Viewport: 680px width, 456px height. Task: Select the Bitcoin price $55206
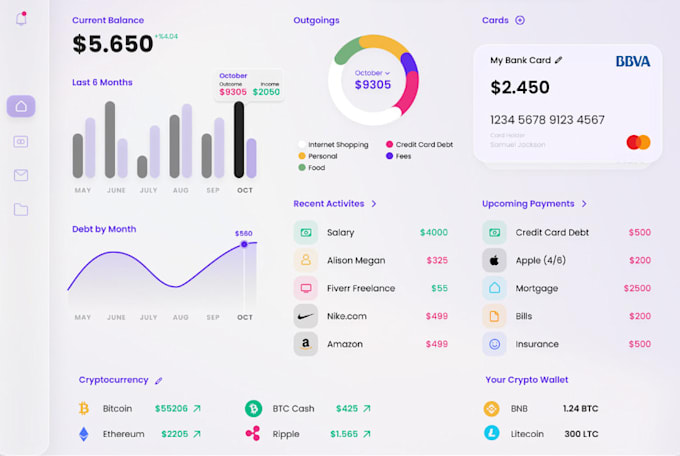[x=171, y=408]
